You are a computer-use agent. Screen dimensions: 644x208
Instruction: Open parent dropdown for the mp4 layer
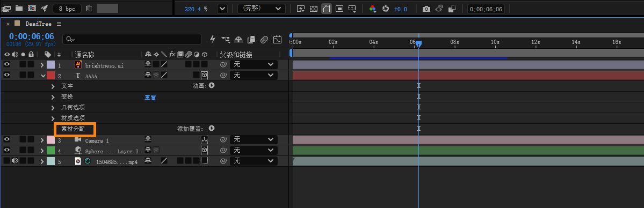point(254,161)
